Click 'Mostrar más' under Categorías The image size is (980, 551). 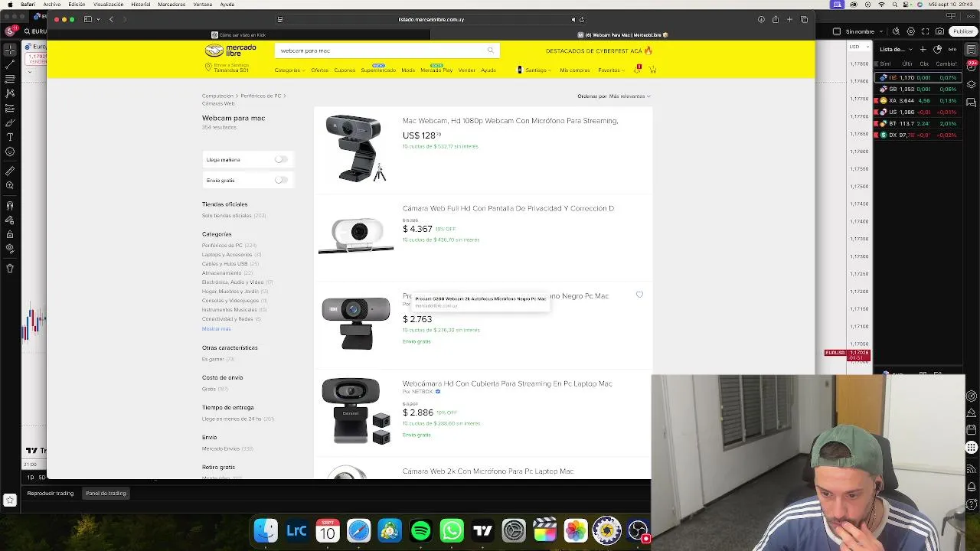click(x=216, y=329)
